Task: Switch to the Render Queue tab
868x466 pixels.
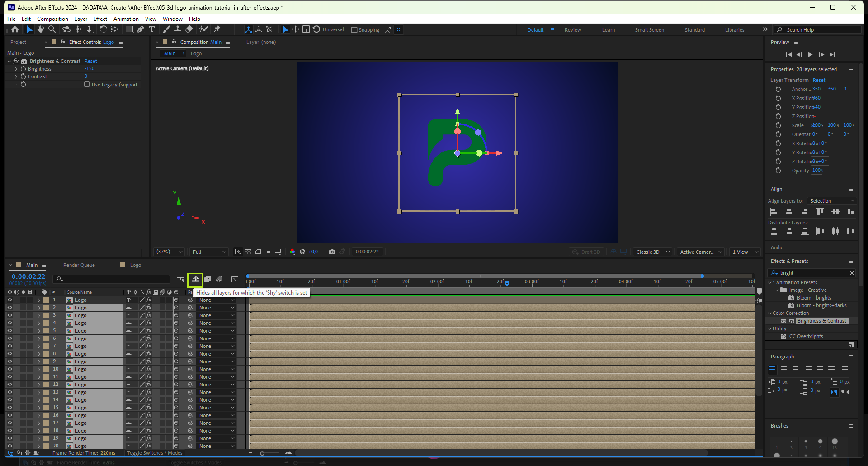Action: [79, 265]
